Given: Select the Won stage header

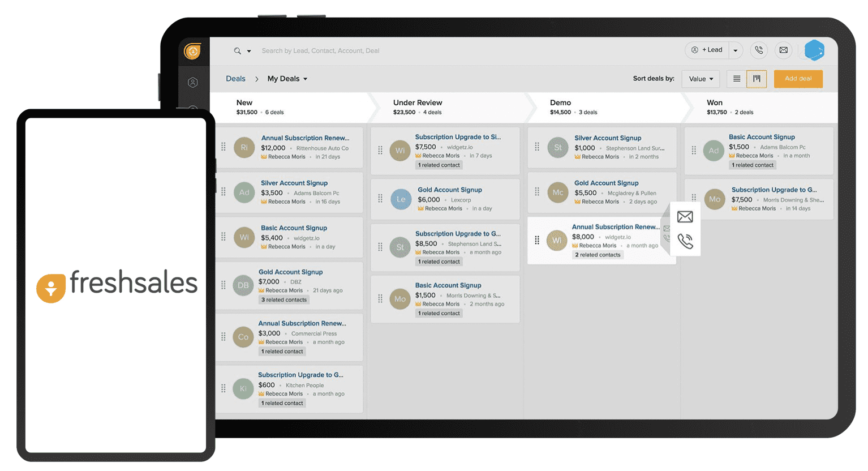Looking at the screenshot, I should tap(715, 103).
